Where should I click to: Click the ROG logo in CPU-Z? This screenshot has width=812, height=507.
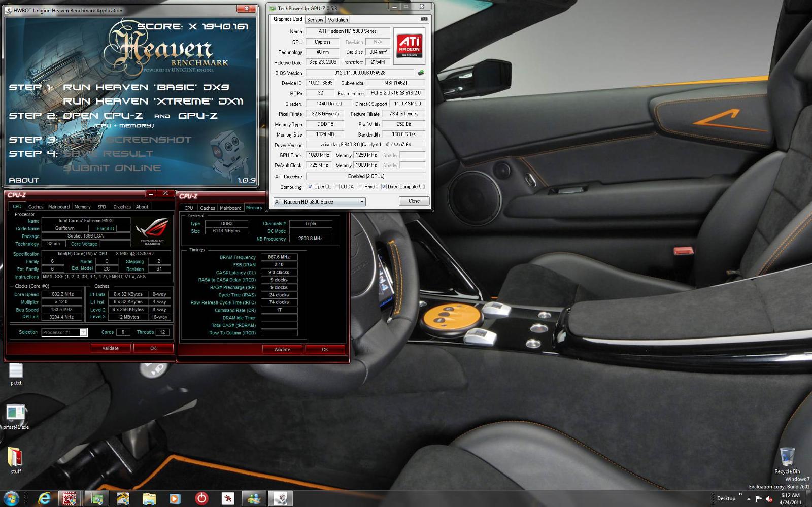click(x=152, y=231)
